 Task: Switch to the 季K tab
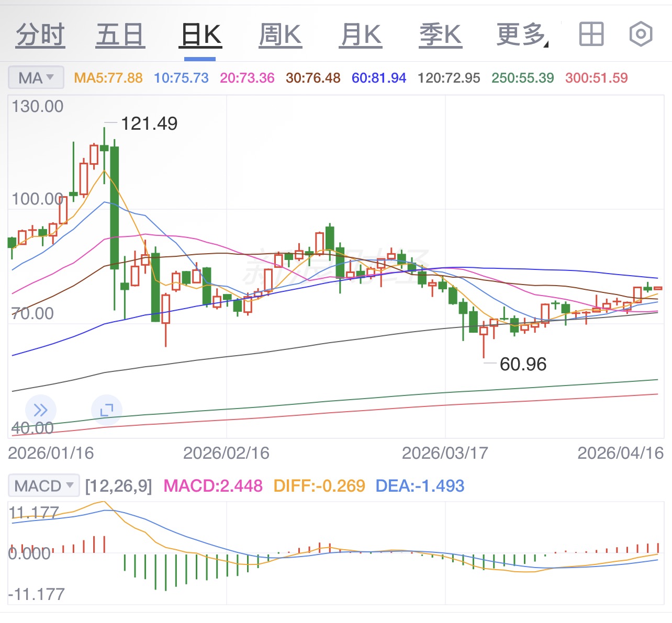[x=441, y=35]
